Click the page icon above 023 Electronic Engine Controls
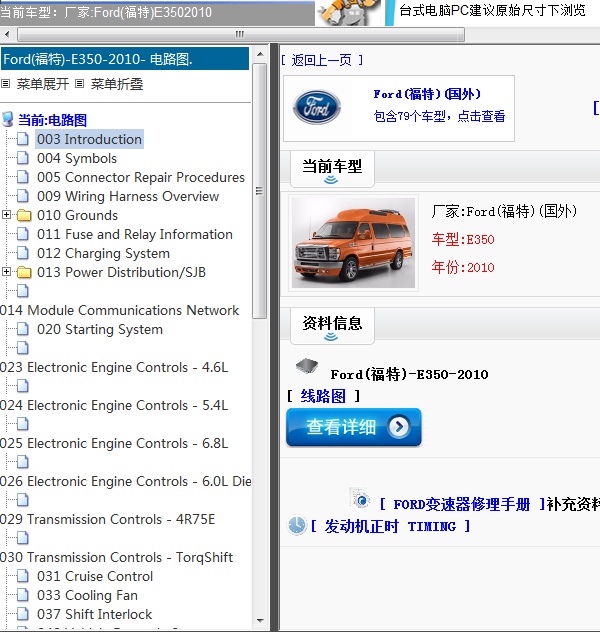The width and height of the screenshot is (600, 632). point(23,348)
